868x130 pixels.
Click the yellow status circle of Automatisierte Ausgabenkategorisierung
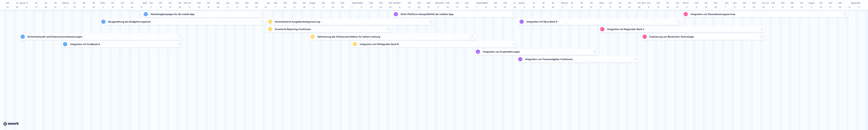270,22
